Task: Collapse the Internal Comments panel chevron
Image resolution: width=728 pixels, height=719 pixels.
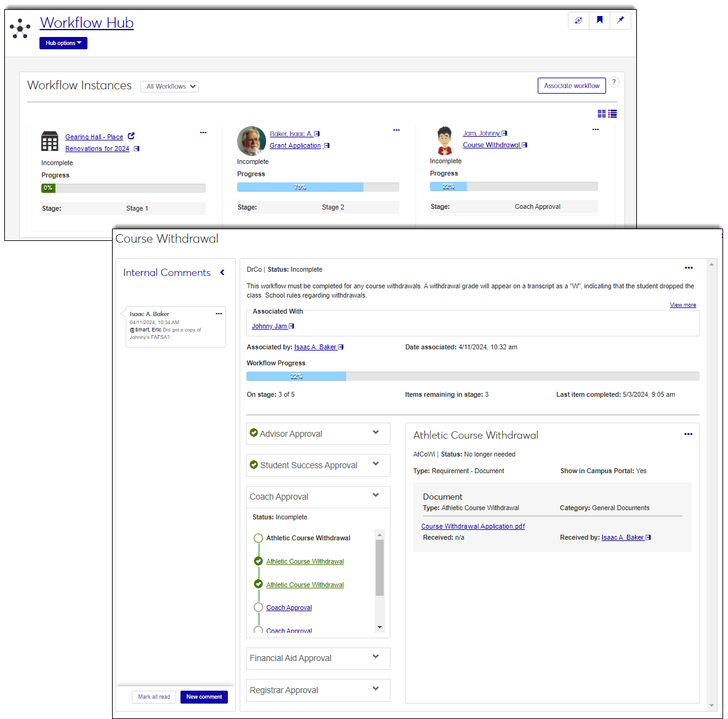Action: [x=222, y=272]
